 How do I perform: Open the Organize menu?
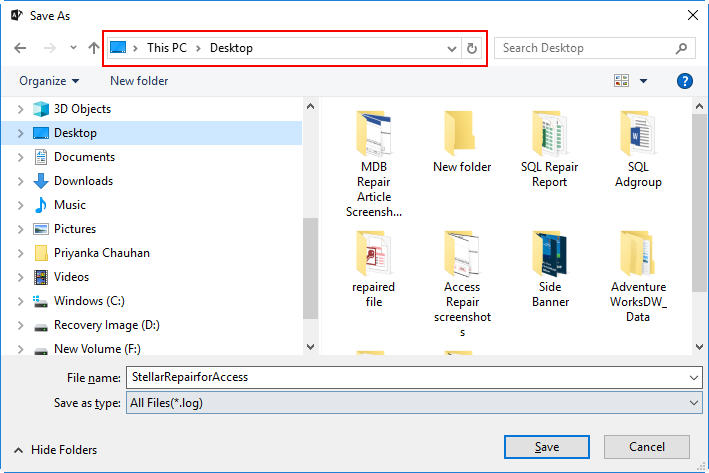tap(48, 81)
